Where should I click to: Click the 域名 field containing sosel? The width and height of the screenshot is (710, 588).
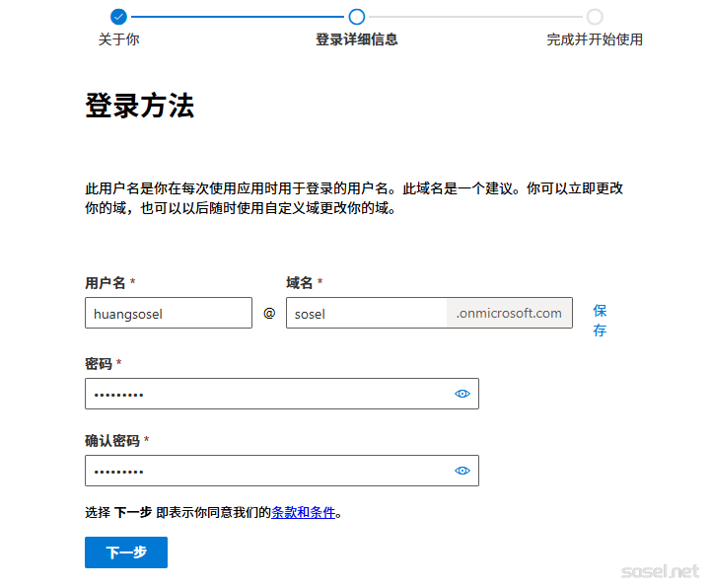[366, 314]
